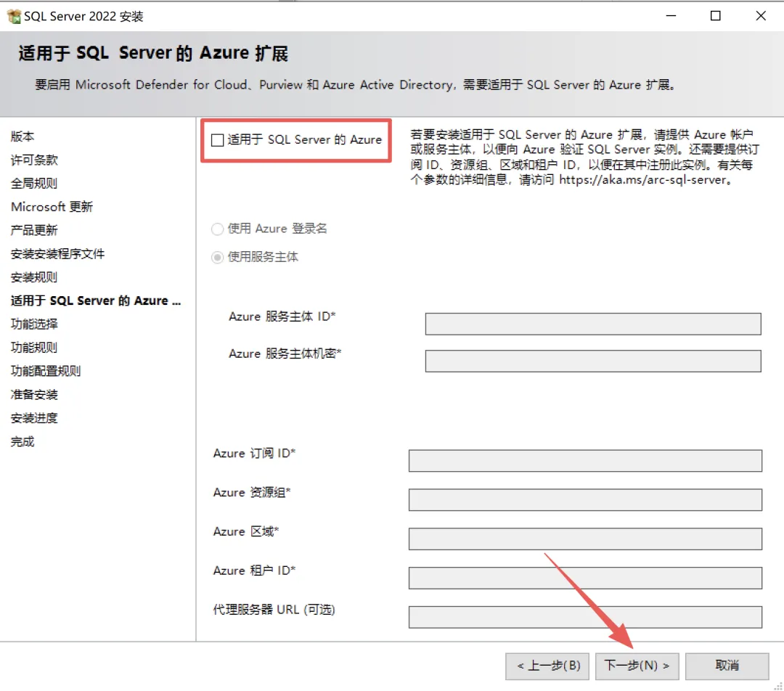The width and height of the screenshot is (784, 691).
Task: Click the Azure 租户 ID* label
Action: 254,571
